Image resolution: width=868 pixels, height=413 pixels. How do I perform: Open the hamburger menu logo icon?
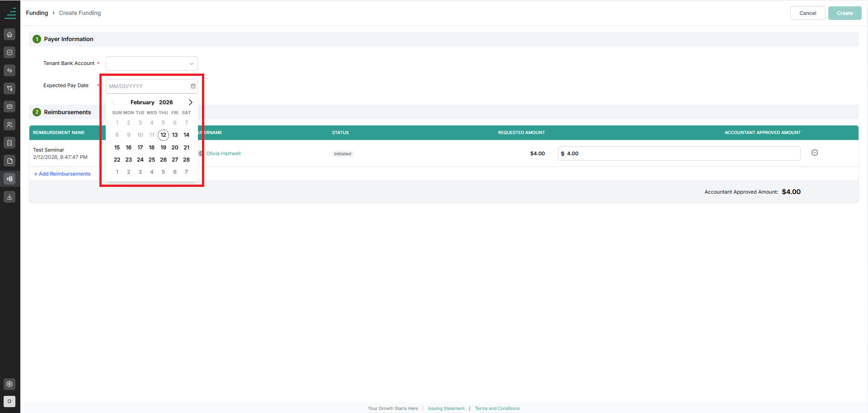tap(10, 14)
